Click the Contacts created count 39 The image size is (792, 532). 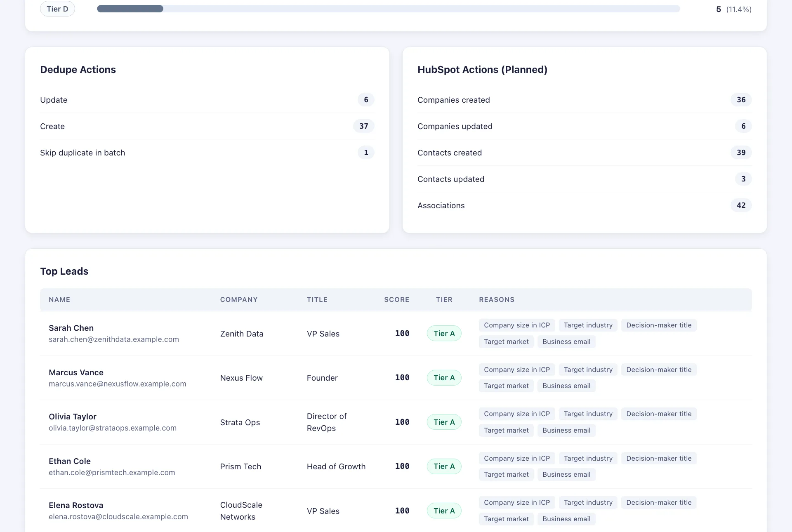point(741,153)
